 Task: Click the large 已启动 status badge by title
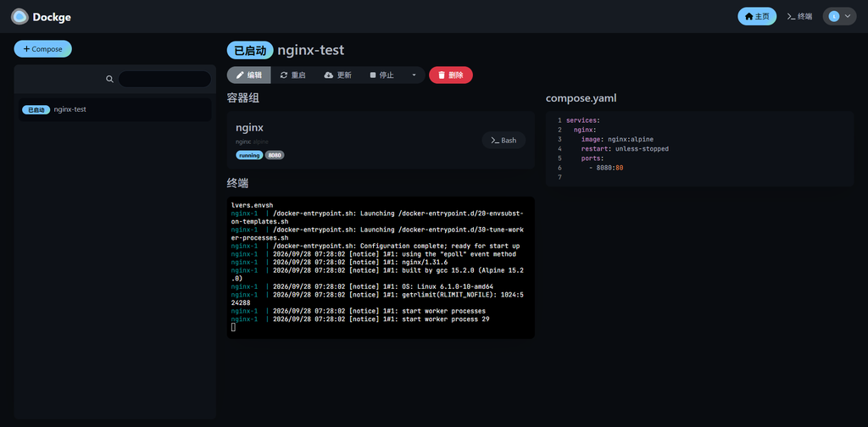coord(250,50)
